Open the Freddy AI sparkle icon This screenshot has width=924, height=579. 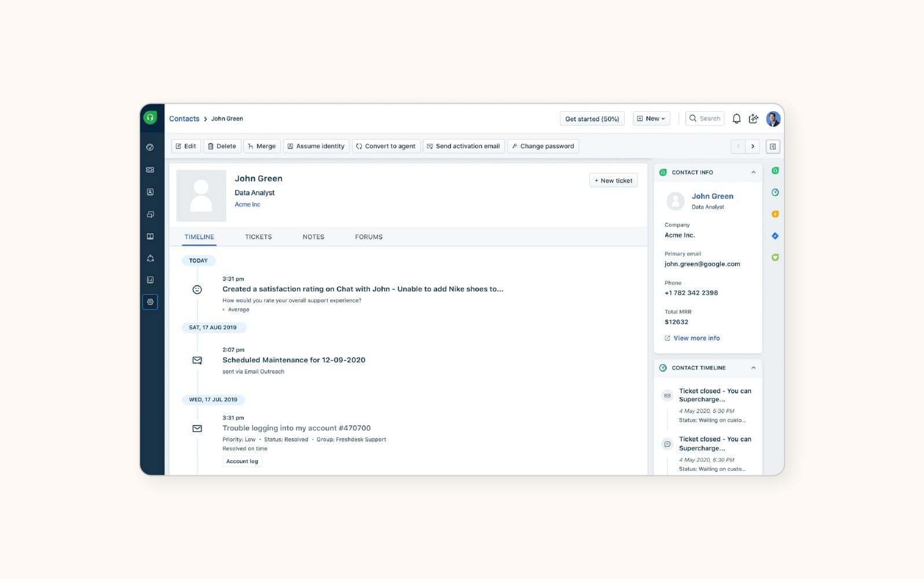click(x=753, y=119)
